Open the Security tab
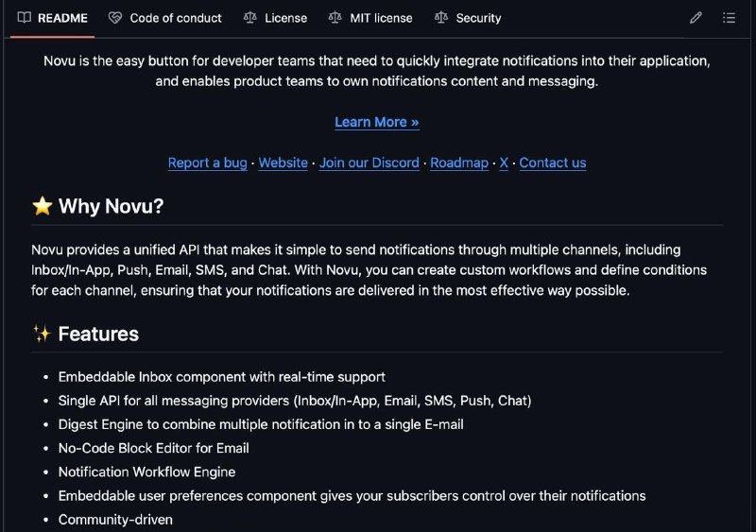This screenshot has width=756, height=532. click(x=468, y=18)
